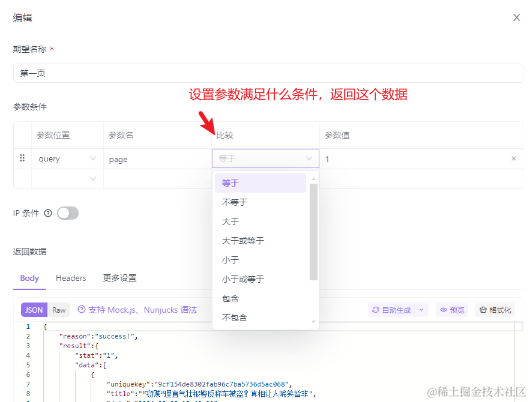Click the 预览 preview button
This screenshot has width=530, height=402.
tap(452, 310)
